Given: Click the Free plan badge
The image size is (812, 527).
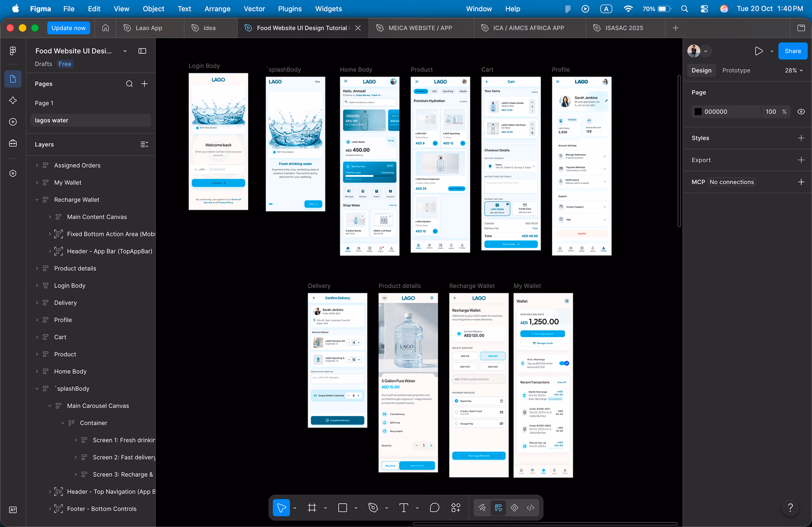Looking at the screenshot, I should pos(65,64).
